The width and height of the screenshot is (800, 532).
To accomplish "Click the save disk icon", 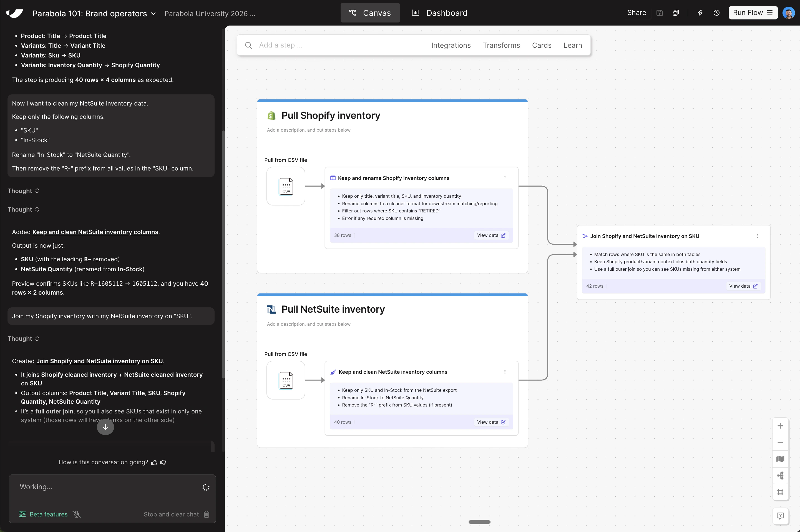I will 659,13.
